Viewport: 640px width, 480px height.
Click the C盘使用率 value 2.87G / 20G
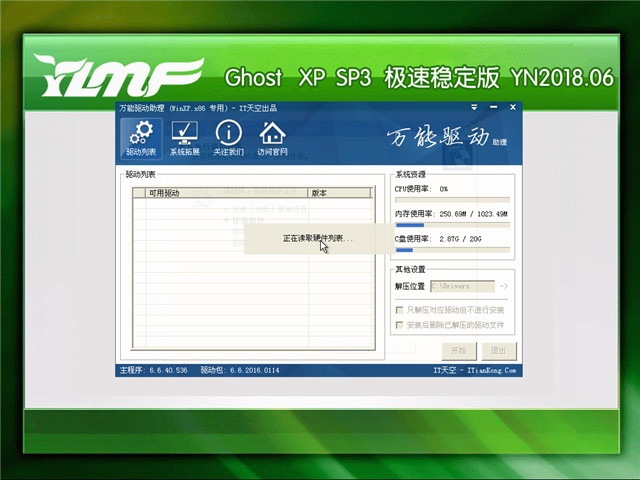pos(460,239)
